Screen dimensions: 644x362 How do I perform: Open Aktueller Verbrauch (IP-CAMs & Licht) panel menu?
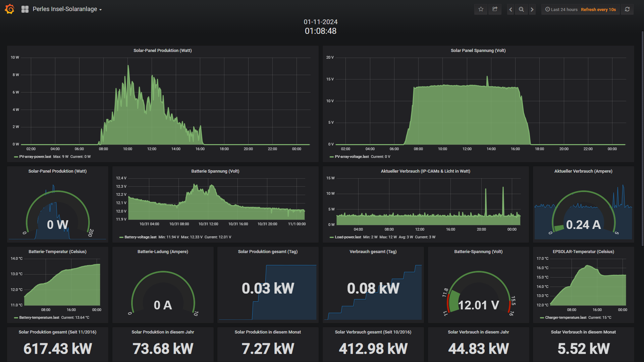coord(425,171)
